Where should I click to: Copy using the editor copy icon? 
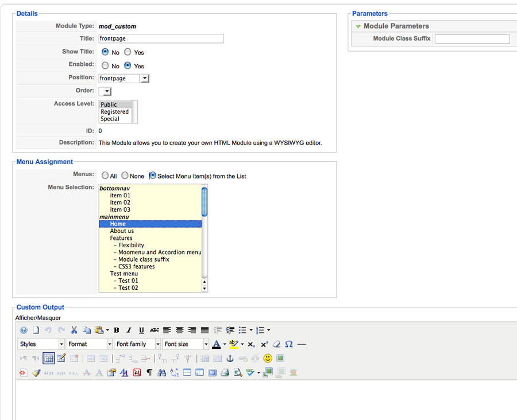[x=86, y=330]
